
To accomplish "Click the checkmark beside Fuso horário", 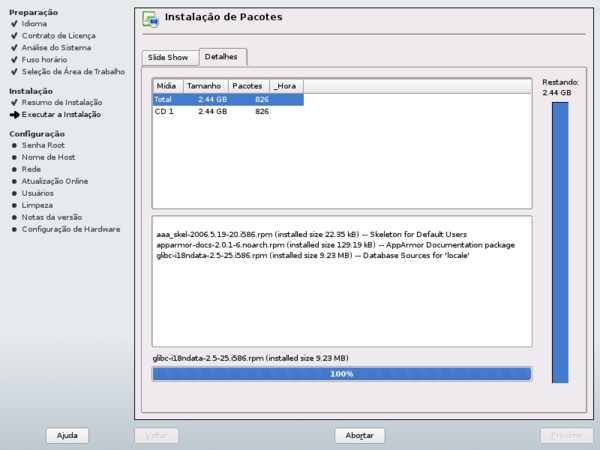I will tap(15, 60).
